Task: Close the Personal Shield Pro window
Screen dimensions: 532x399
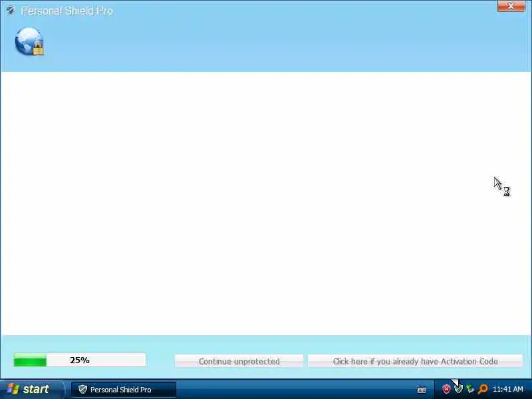Action: click(511, 6)
